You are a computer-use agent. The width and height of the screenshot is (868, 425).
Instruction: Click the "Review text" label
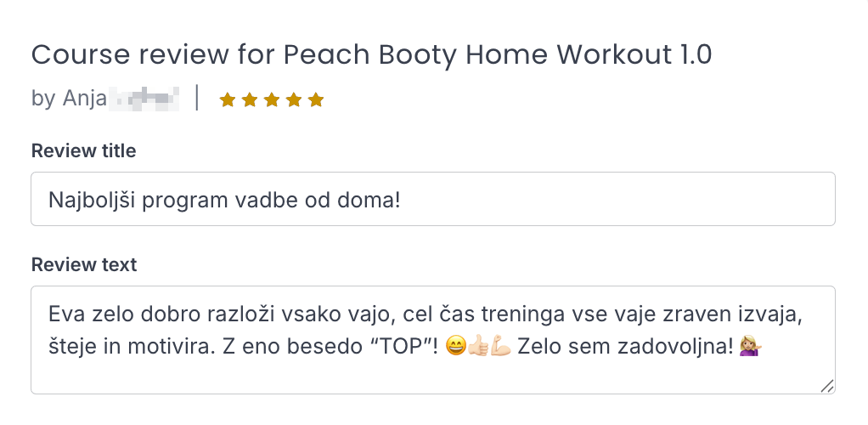[x=83, y=264]
